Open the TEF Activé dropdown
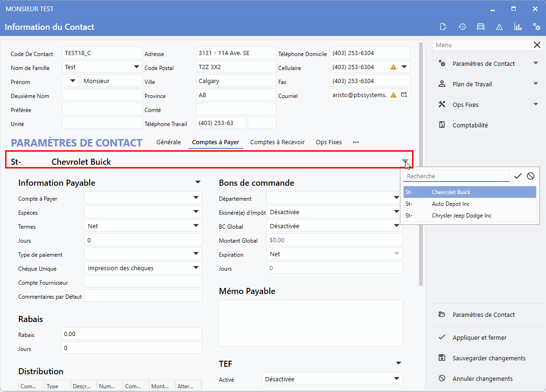The height and width of the screenshot is (392, 546). pyautogui.click(x=396, y=379)
